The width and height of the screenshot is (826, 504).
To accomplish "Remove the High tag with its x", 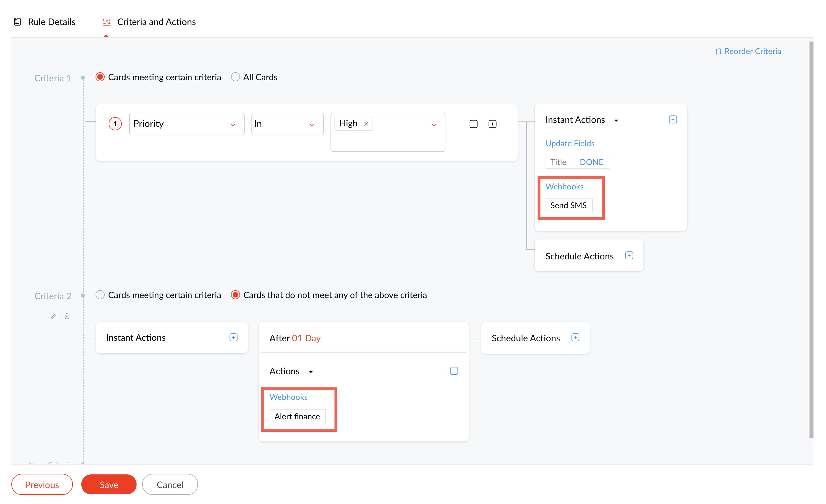I will (x=366, y=124).
